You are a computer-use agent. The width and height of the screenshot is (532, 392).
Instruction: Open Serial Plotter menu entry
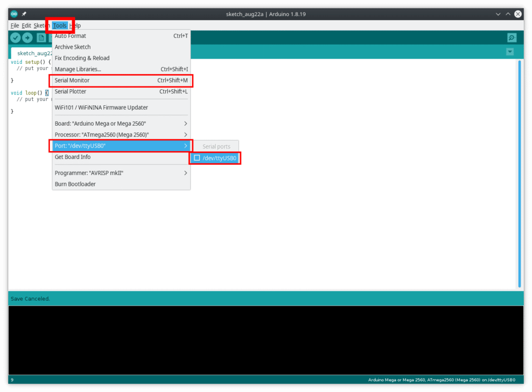(121, 91)
